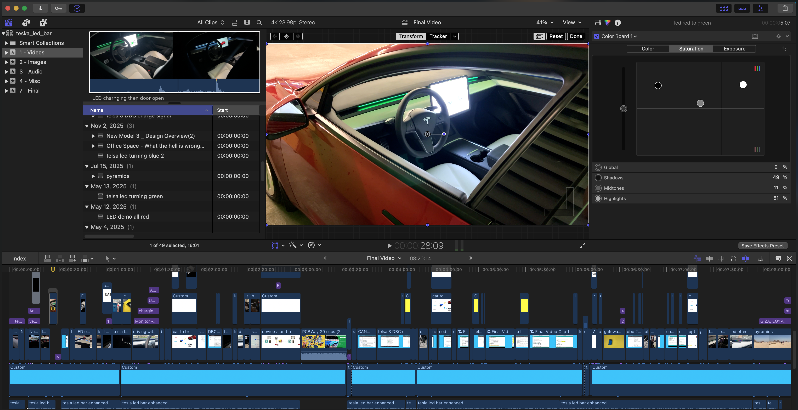Click the highlights saturation puck
Image resolution: width=798 pixels, height=410 pixels.
[x=743, y=85]
